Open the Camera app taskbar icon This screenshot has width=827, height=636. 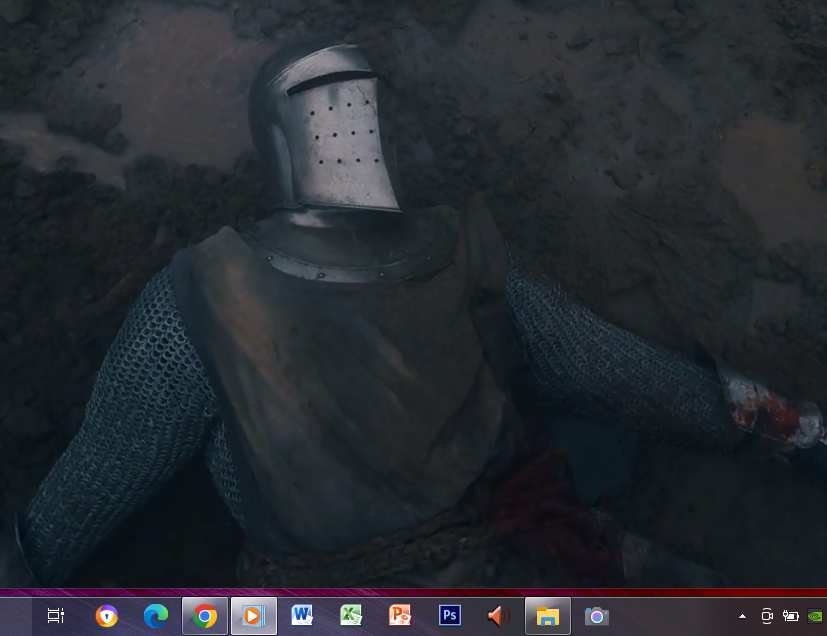(597, 616)
